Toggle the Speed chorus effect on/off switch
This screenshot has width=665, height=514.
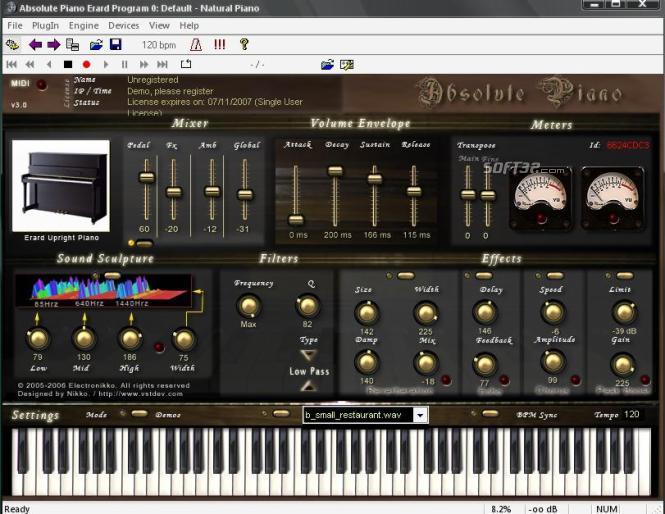click(555, 276)
